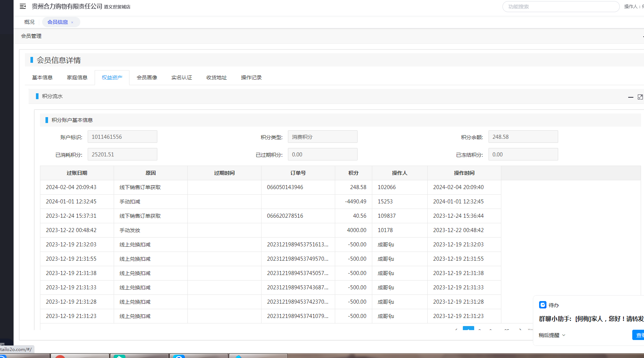Click the 群聊小助手 notification message
This screenshot has height=358, width=644.
coord(591,319)
